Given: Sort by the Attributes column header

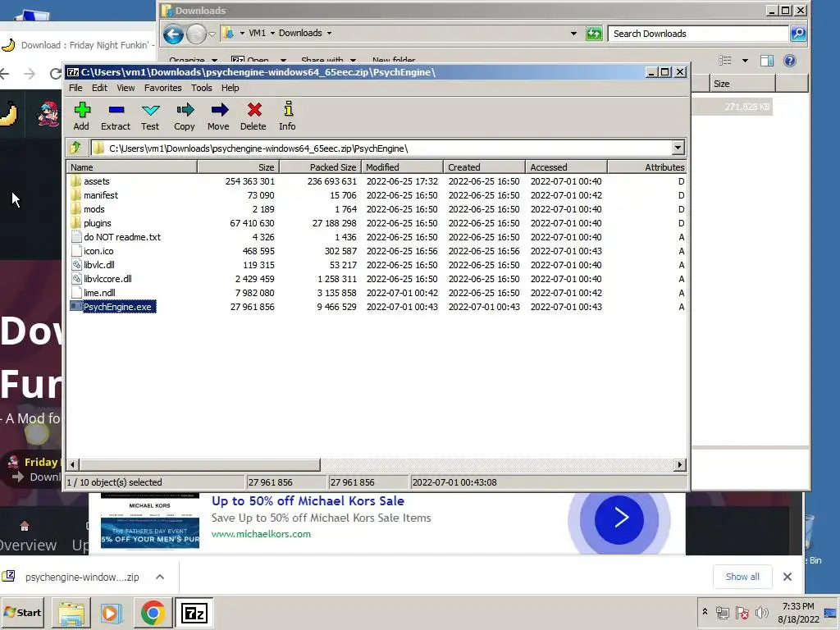Looking at the screenshot, I should [x=647, y=167].
